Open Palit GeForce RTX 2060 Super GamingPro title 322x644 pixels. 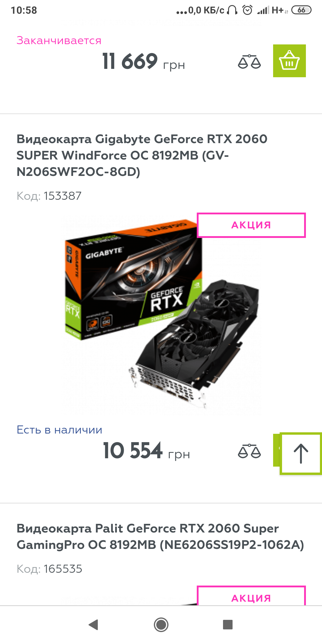tap(160, 536)
